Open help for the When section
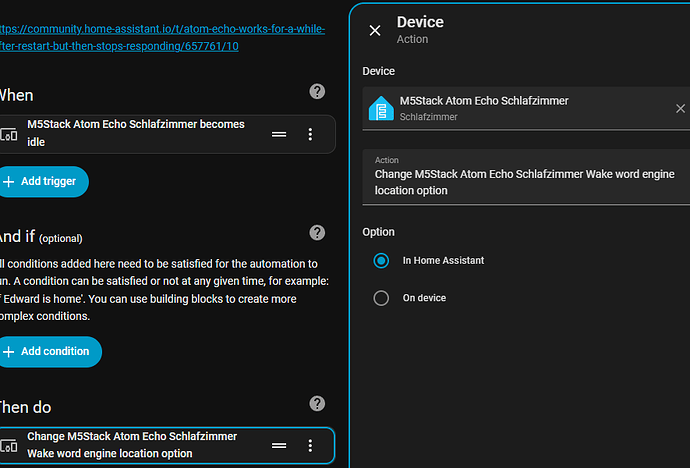This screenshot has height=468, width=690. [317, 92]
